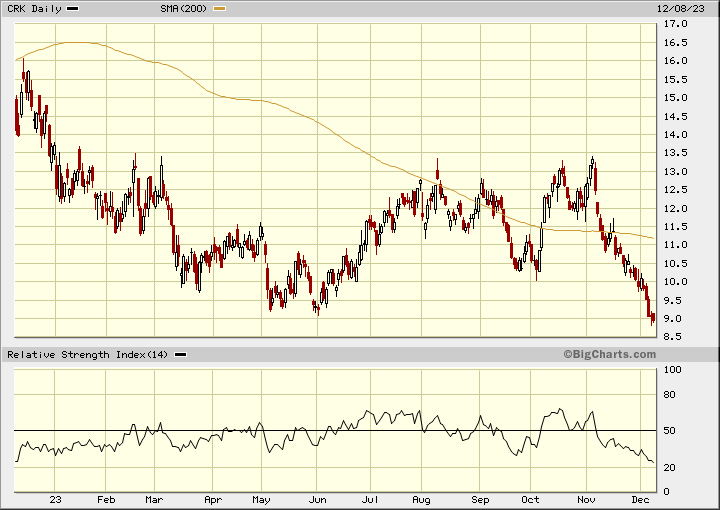Image resolution: width=720 pixels, height=510 pixels.
Task: Click the 10.5 price axis label
Action: point(675,263)
